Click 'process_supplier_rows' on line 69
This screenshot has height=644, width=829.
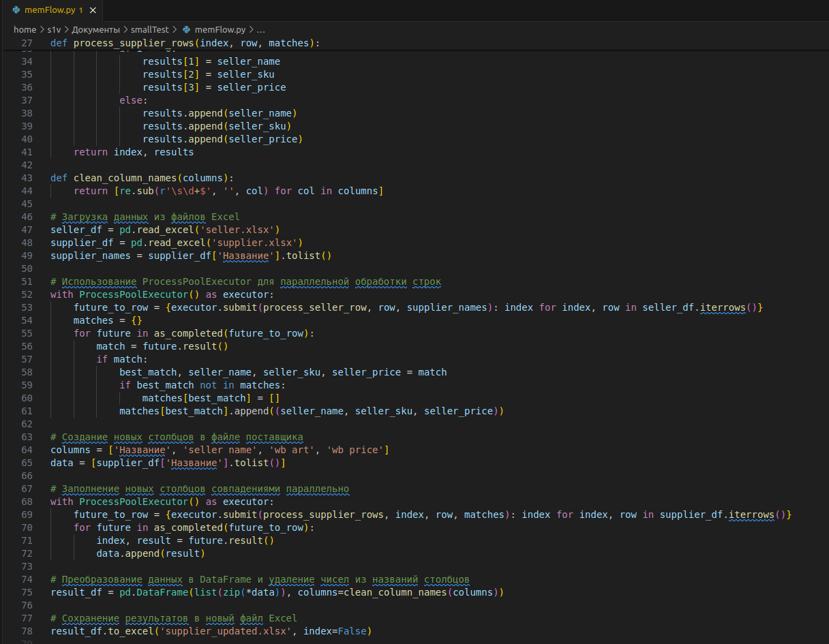pyautogui.click(x=323, y=515)
